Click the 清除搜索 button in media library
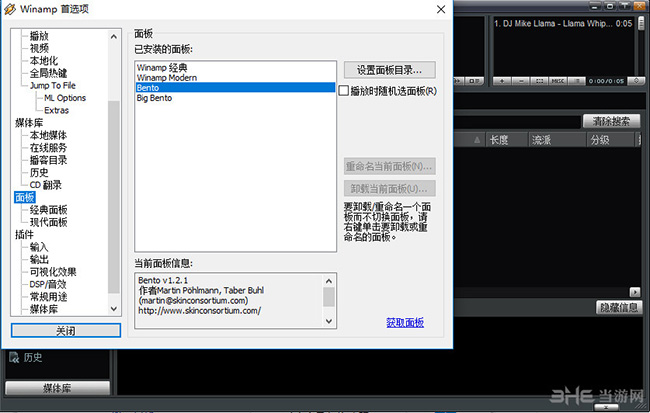650x413 pixels. 611,121
